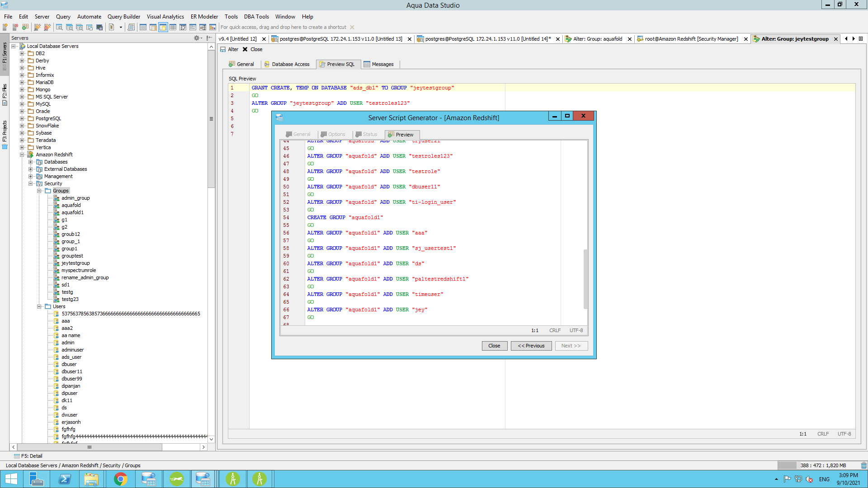The image size is (868, 488).
Task: Toggle the highlighted view layout button
Action: tap(163, 27)
